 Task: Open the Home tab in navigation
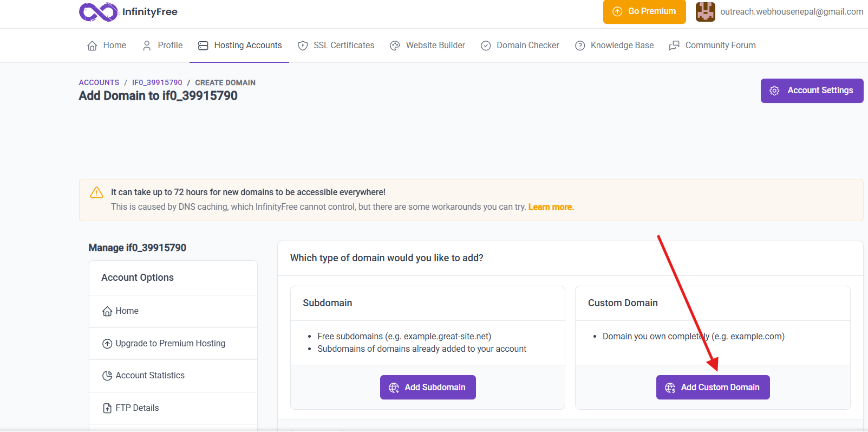(x=107, y=46)
